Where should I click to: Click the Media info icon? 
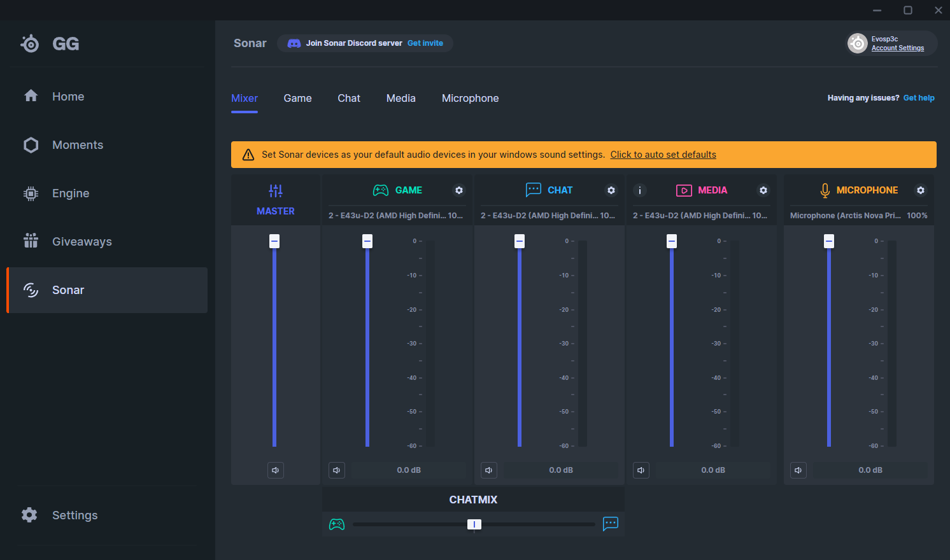pyautogui.click(x=640, y=190)
